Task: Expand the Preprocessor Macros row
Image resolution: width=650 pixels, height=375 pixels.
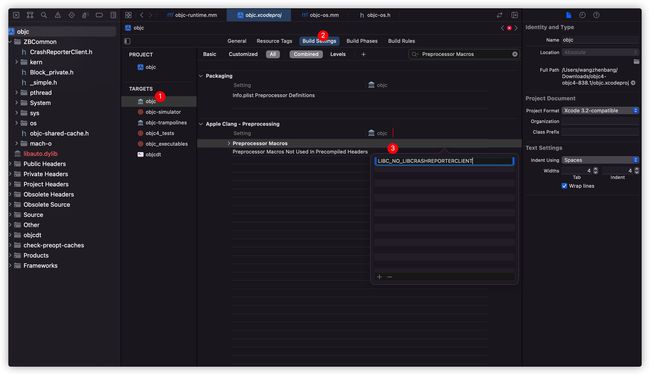Action: point(229,143)
